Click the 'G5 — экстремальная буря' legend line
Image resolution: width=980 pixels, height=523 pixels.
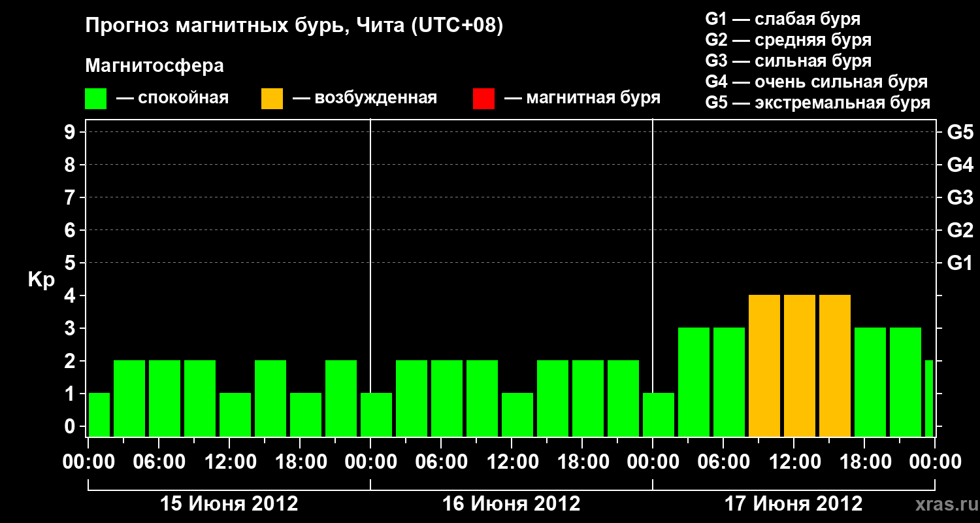(x=817, y=103)
